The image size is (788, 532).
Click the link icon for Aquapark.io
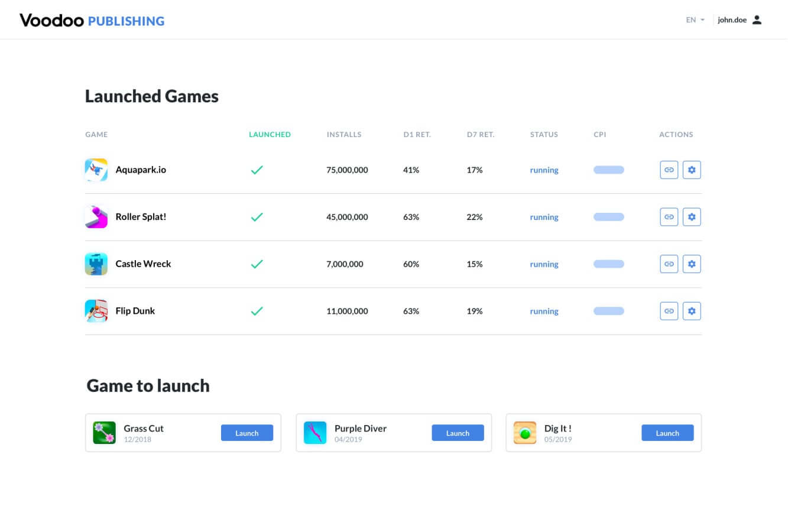(x=669, y=170)
